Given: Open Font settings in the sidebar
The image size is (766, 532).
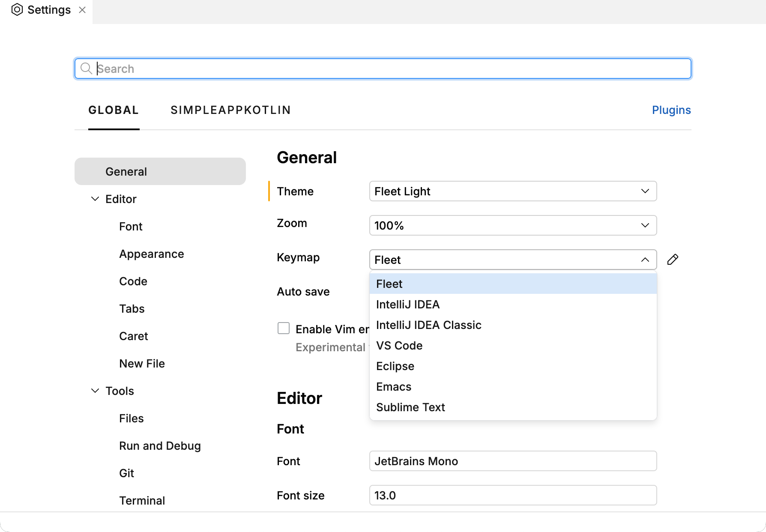Looking at the screenshot, I should [x=131, y=226].
